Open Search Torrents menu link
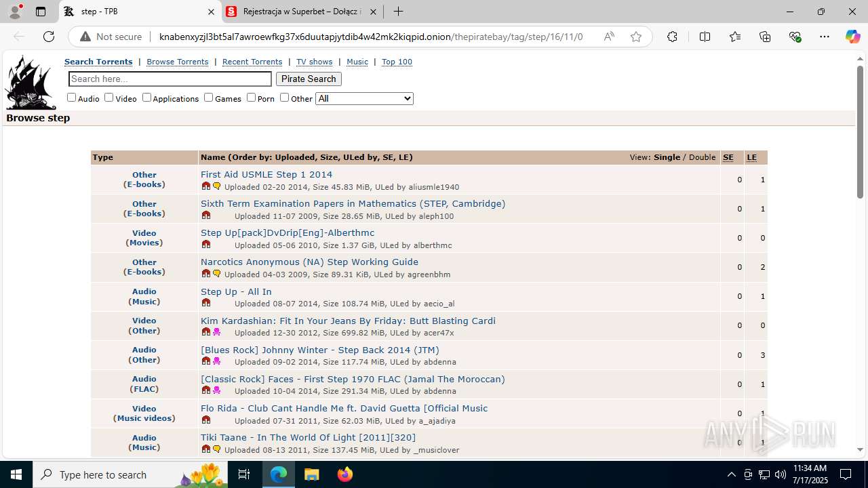 tap(98, 62)
